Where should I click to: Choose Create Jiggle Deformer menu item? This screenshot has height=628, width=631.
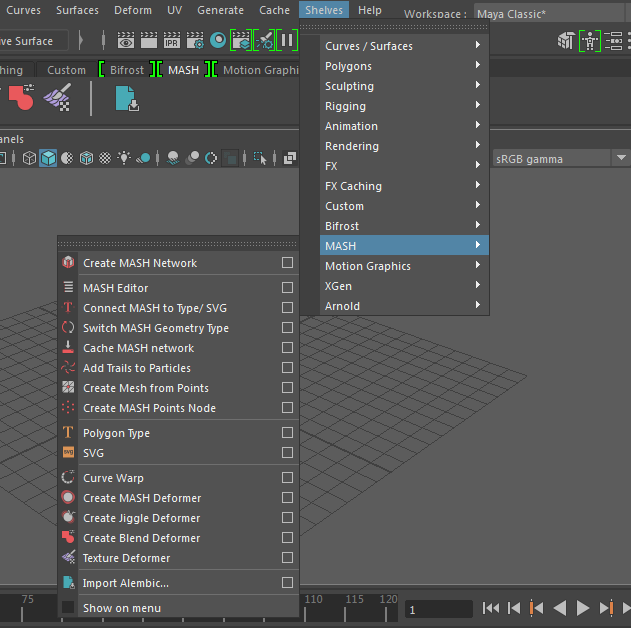(178, 518)
